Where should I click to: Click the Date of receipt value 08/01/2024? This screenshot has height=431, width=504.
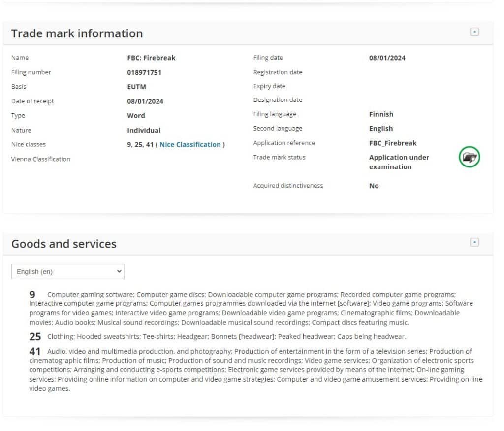coord(145,101)
